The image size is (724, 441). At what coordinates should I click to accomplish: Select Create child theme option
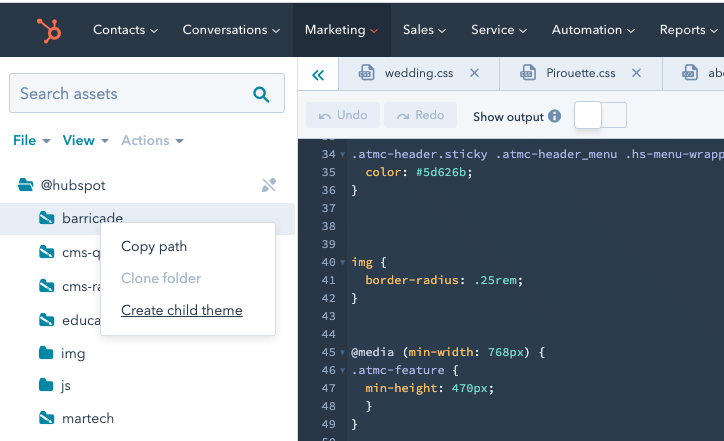(182, 310)
